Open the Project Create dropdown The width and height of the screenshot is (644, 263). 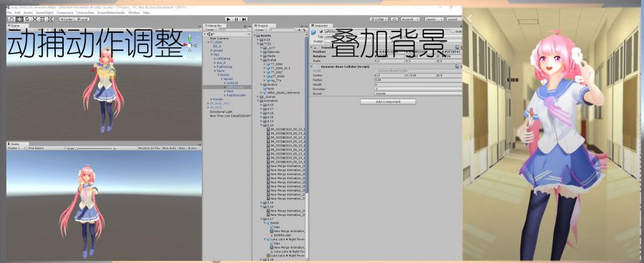click(x=260, y=29)
